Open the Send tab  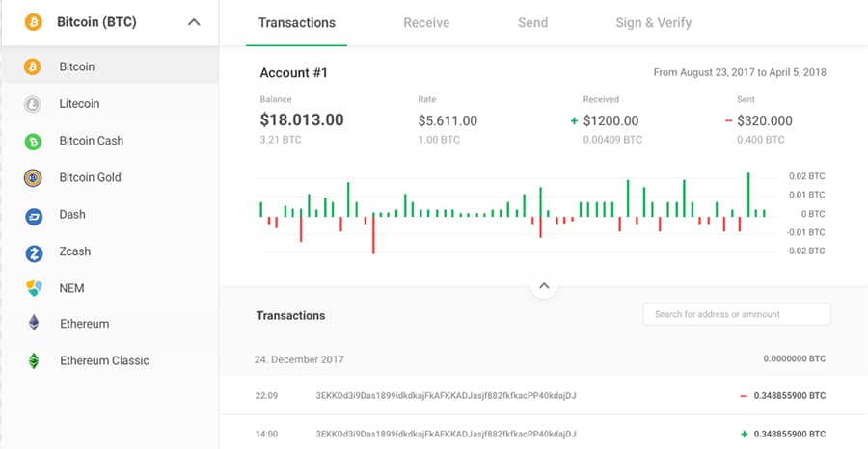[x=532, y=22]
